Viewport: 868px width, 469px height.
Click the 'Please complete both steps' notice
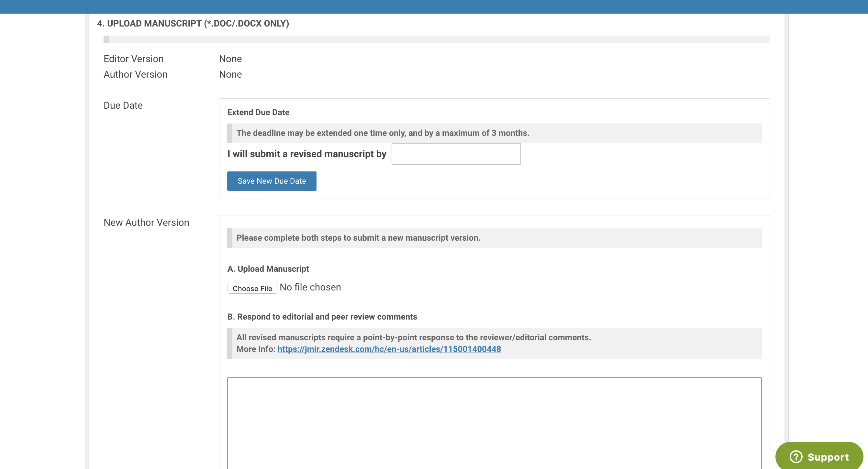tap(358, 238)
